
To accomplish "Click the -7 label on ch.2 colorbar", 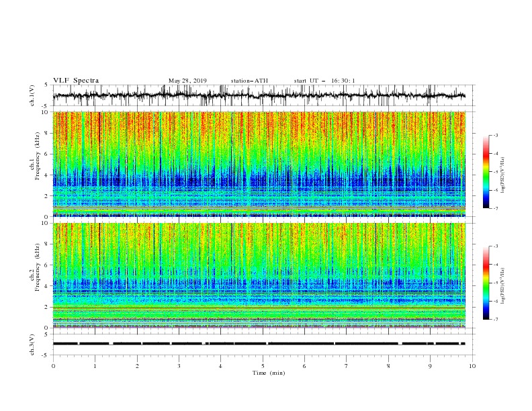I will tap(496, 320).
